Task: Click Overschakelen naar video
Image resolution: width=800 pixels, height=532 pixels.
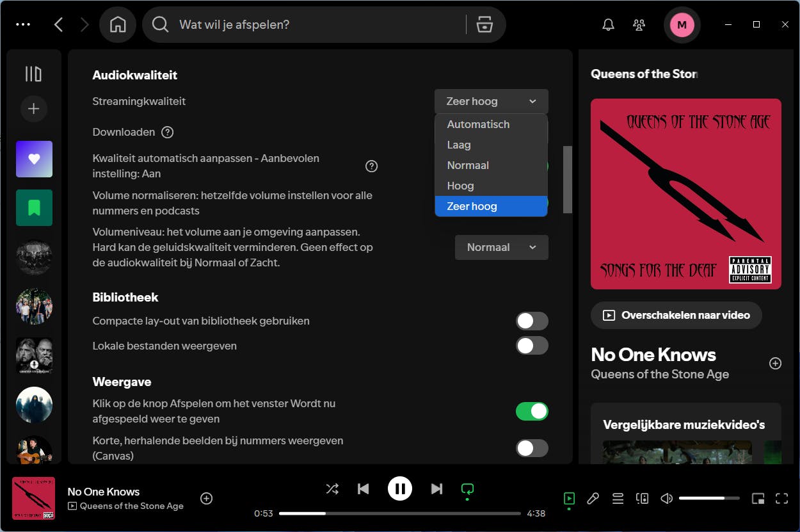Action: point(676,315)
